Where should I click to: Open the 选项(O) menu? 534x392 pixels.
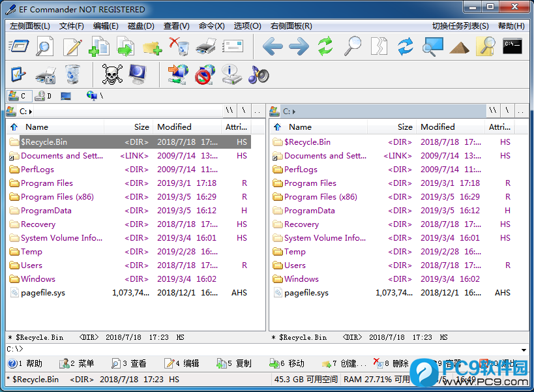pos(248,26)
